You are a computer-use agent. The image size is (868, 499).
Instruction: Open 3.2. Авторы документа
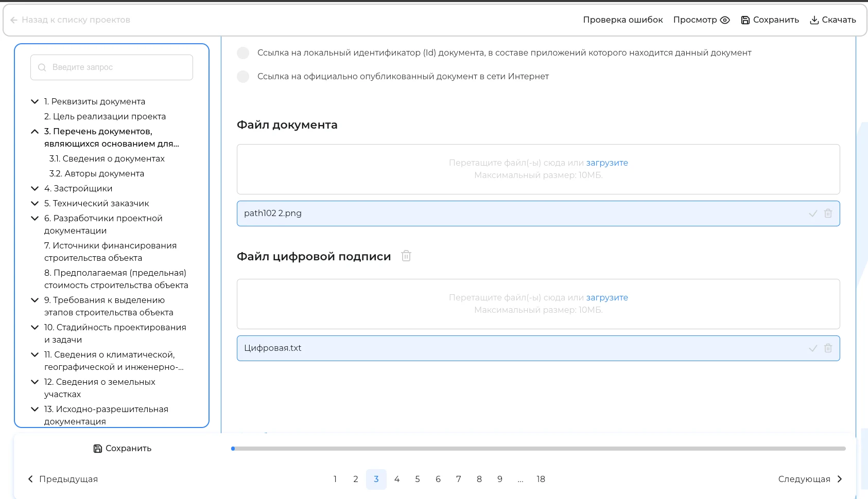97,174
